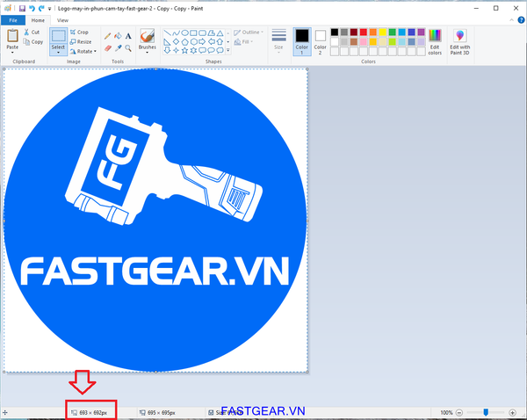The width and height of the screenshot is (527, 420).
Task: Choose the Pentagon shape
Action: coord(184,41)
